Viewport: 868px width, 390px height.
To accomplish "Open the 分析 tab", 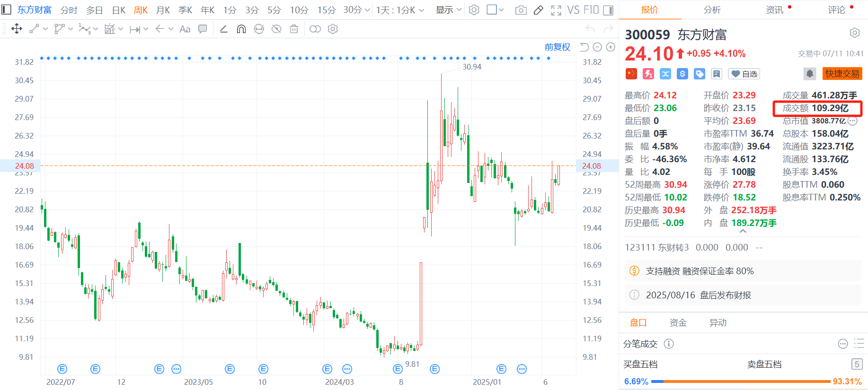I will (x=712, y=10).
